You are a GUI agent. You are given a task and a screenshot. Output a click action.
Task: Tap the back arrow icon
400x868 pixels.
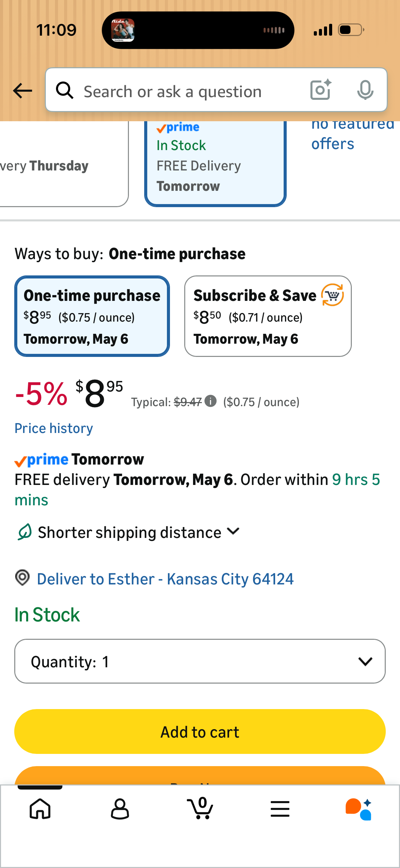tap(22, 91)
